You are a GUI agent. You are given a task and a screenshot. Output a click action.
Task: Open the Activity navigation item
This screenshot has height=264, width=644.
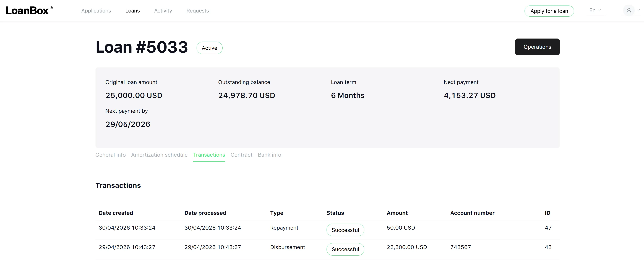(x=163, y=11)
